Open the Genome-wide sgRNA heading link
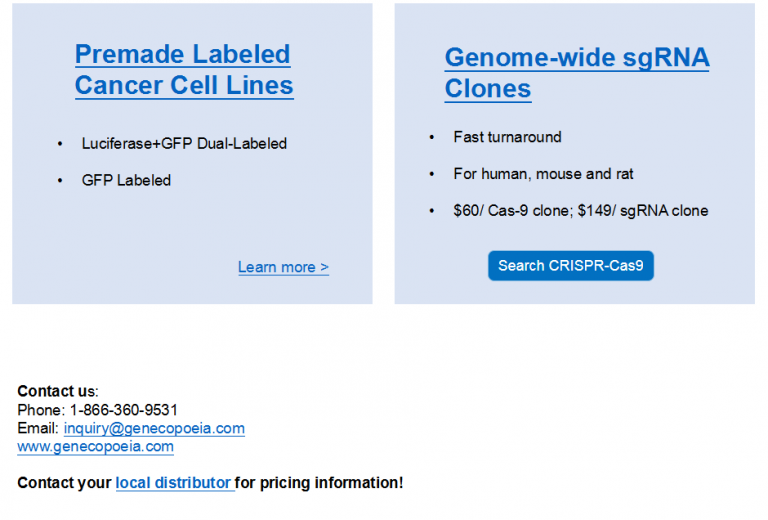This screenshot has width=768, height=520. pos(577,57)
